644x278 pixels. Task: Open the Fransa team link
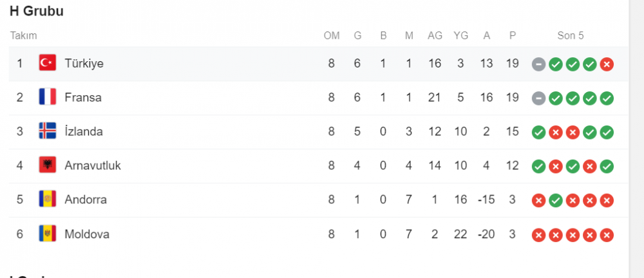point(83,97)
